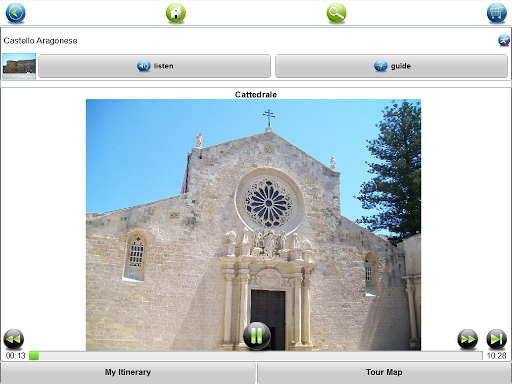Click the elapsed time 00:13 label
Image resolution: width=512 pixels, height=384 pixels.
click(x=15, y=356)
